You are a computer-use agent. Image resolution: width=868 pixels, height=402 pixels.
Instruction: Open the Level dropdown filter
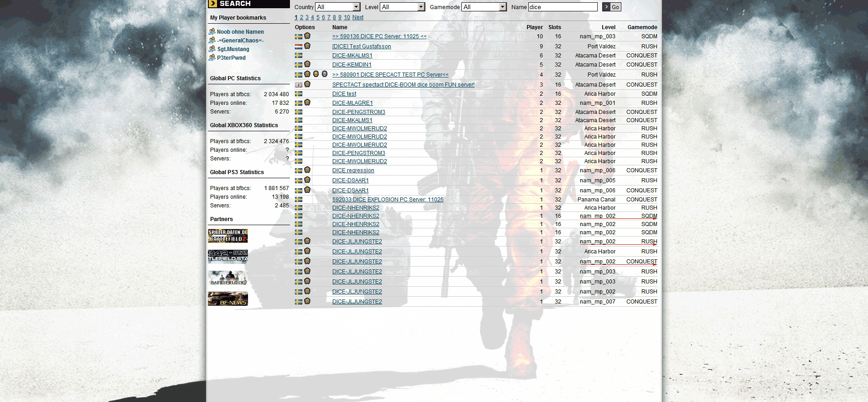click(403, 7)
